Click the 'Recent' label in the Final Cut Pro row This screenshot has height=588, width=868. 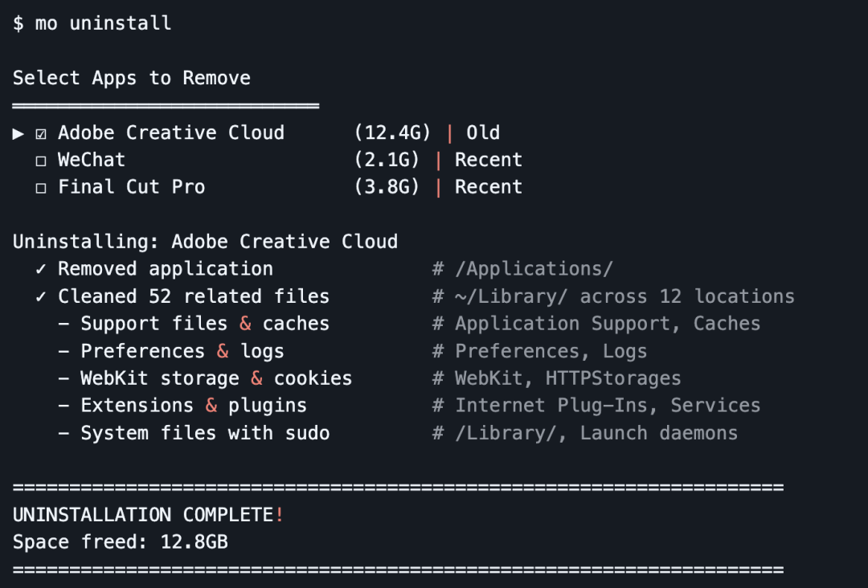[489, 187]
